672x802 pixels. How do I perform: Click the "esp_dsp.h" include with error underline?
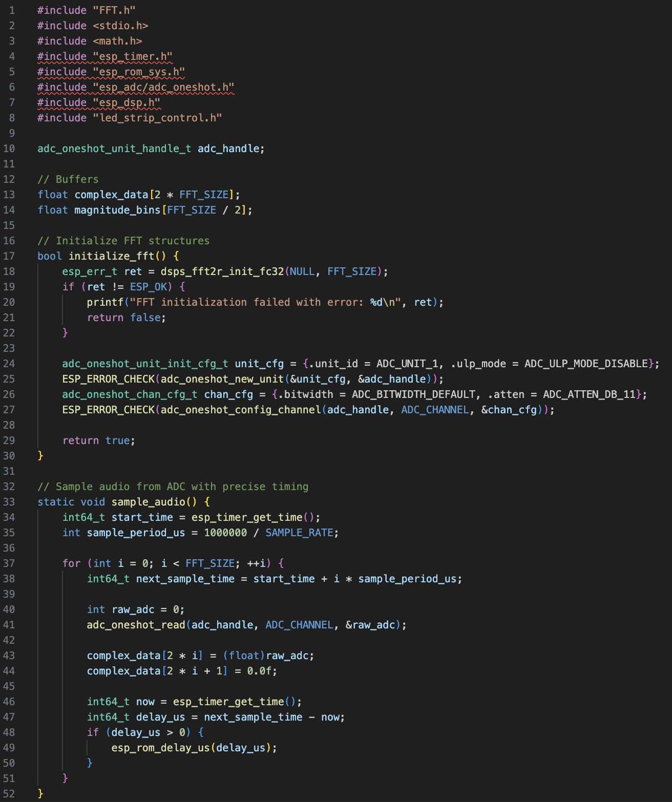pyautogui.click(x=127, y=102)
